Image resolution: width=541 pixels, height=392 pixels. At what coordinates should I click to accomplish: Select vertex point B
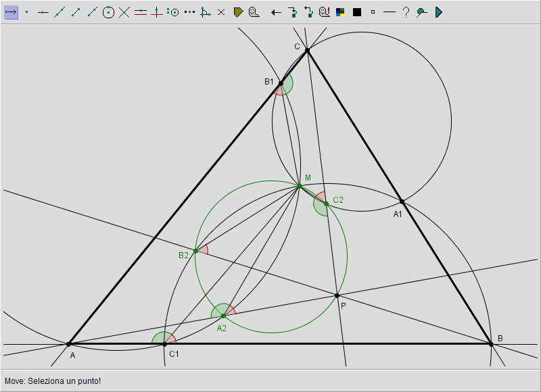click(492, 344)
